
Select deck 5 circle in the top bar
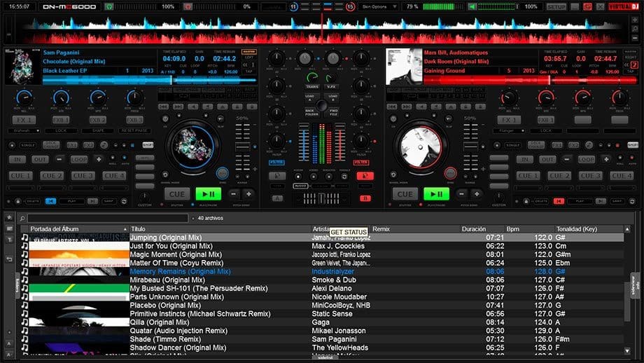pos(350,6)
